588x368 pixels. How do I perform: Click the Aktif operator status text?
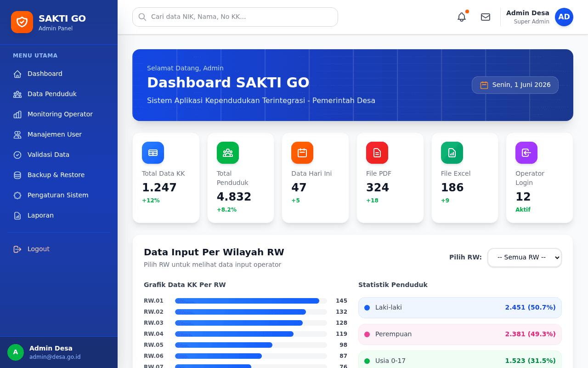point(523,210)
